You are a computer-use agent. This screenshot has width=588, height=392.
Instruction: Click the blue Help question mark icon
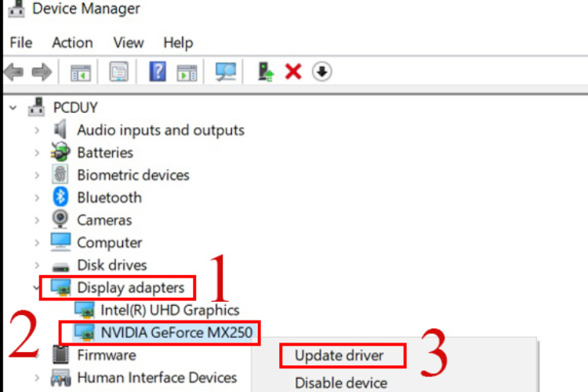[158, 72]
